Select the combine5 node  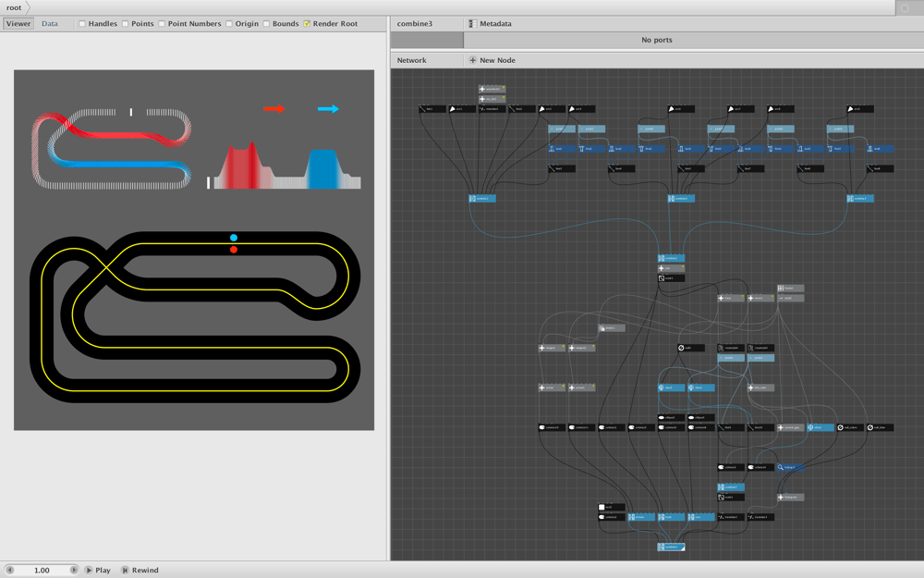(860, 199)
